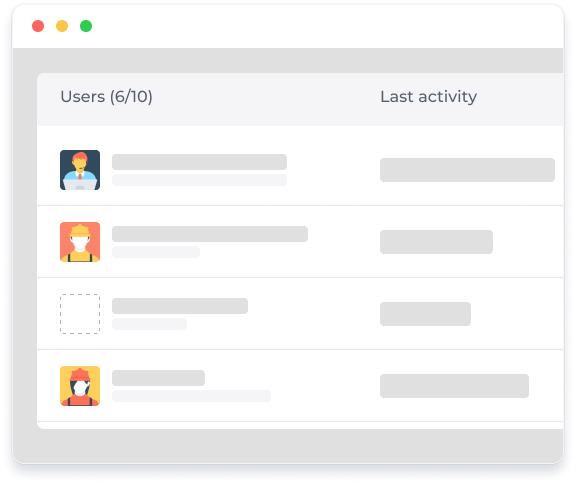Click the subtitle line under yellow-hat user

click(156, 252)
